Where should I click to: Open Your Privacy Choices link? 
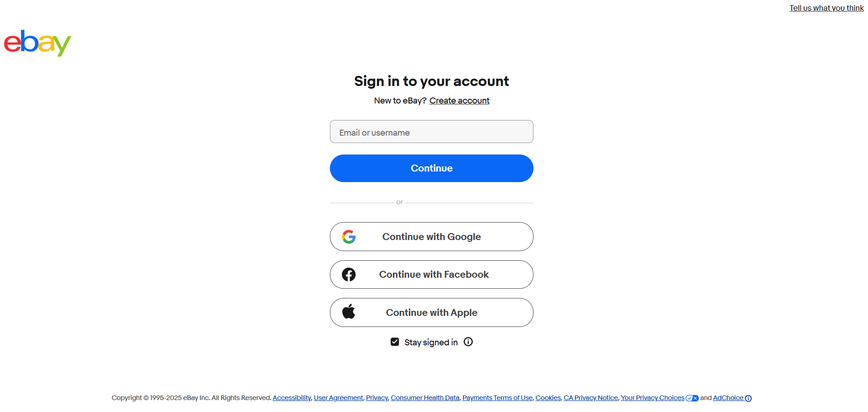tap(652, 398)
